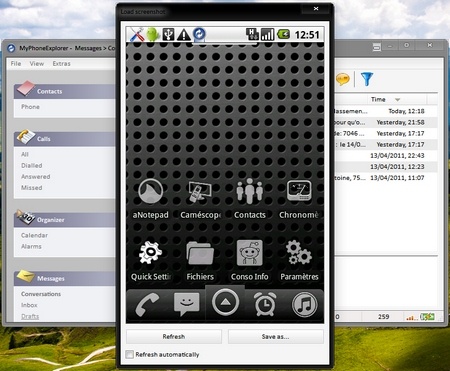Screen dimensions: 450x371
Task: Open the Quick Settings gear app
Action: coord(150,252)
